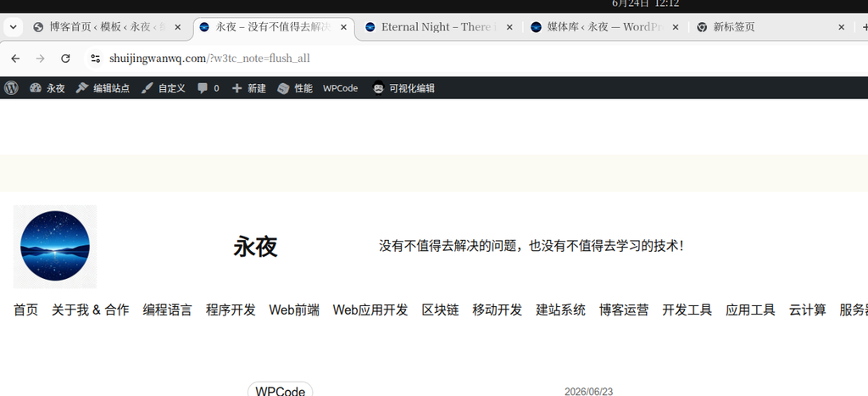The image size is (868, 396).
Task: Open the WordPress logo menu in admin bar
Action: pos(11,88)
